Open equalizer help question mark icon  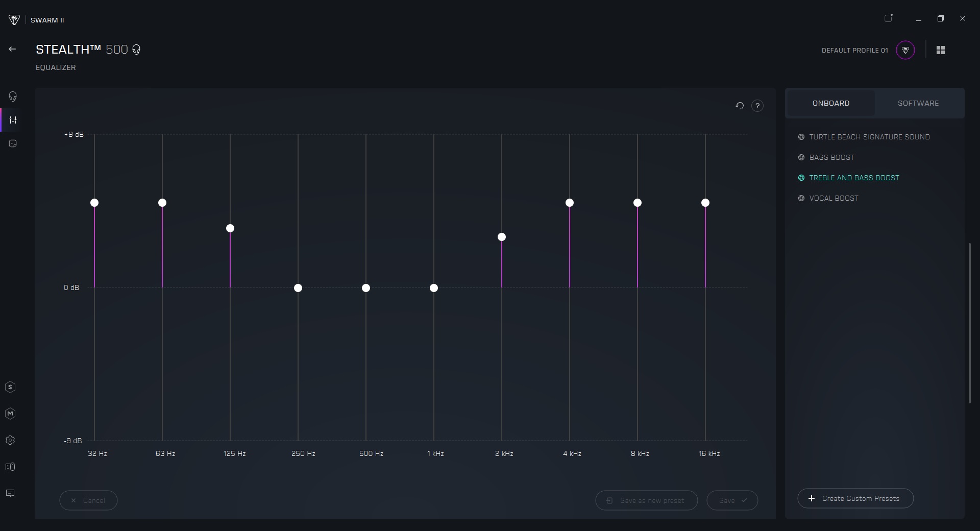pos(757,106)
